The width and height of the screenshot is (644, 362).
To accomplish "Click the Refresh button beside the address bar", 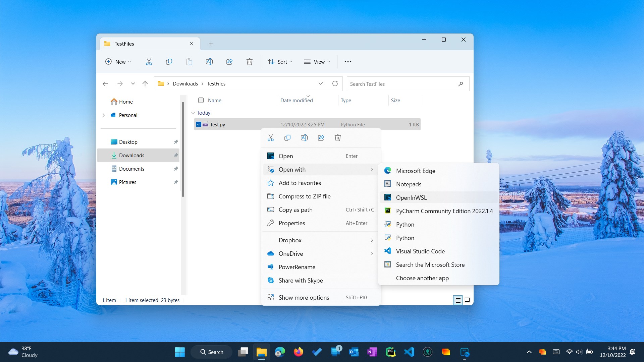I will coord(335,83).
